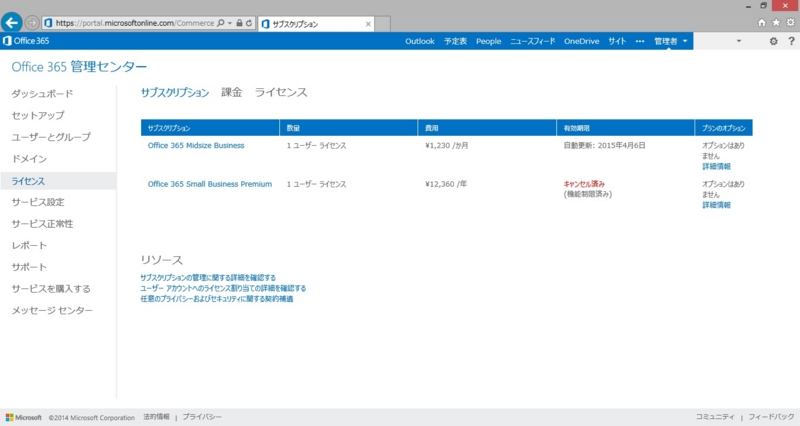
Task: Click the プランのオプション column header
Action: point(723,128)
